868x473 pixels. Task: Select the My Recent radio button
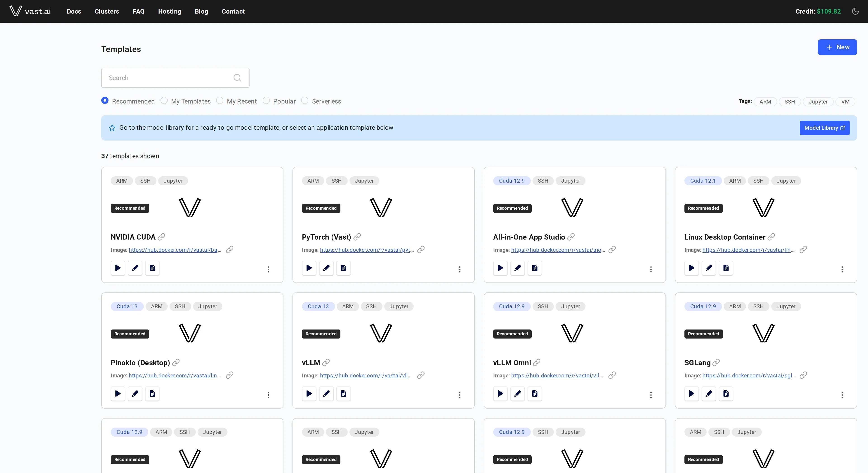click(220, 101)
